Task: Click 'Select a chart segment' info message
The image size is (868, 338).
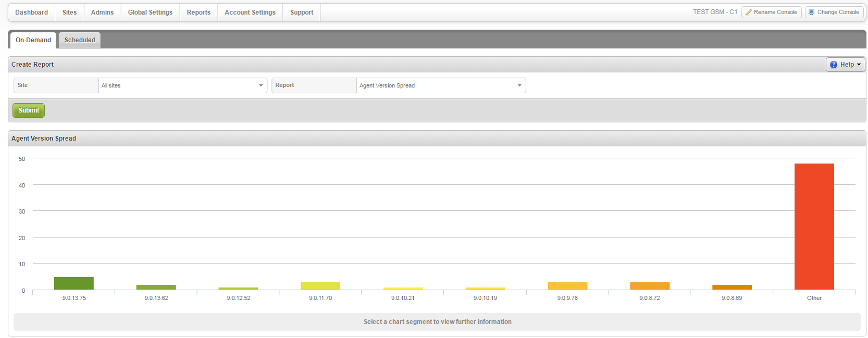Action: tap(437, 322)
